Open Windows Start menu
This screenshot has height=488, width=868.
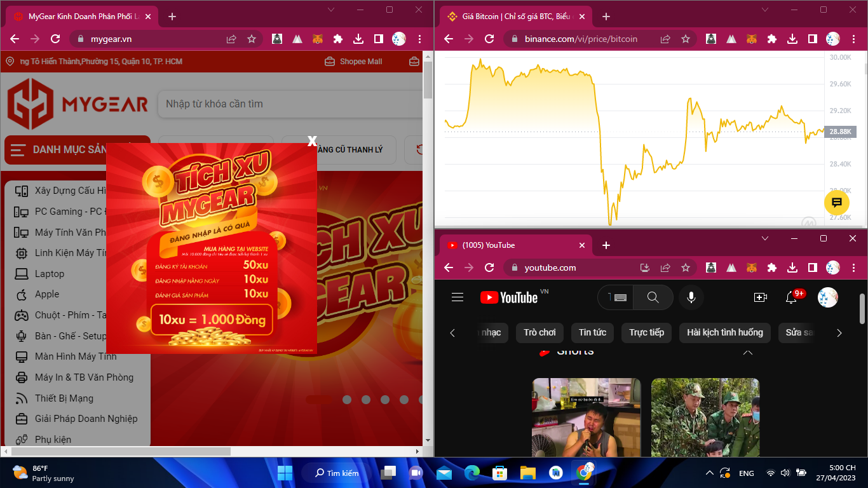coord(285,473)
